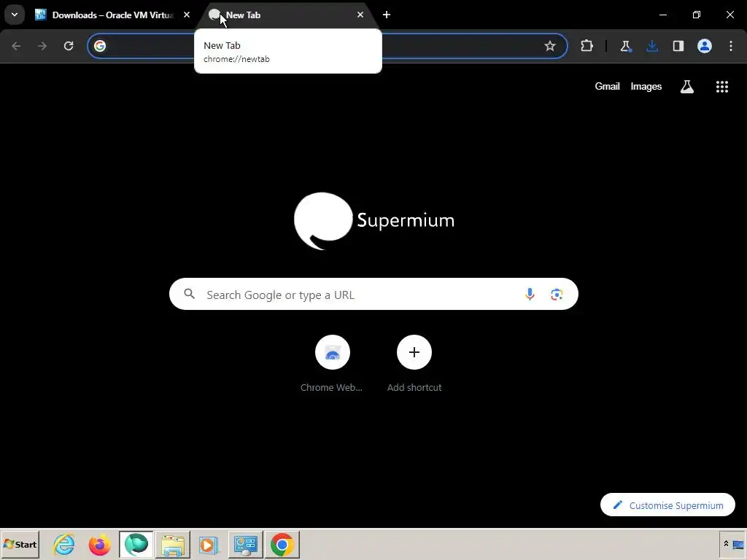
Task: Open the media player taskbar icon
Action: (x=208, y=544)
